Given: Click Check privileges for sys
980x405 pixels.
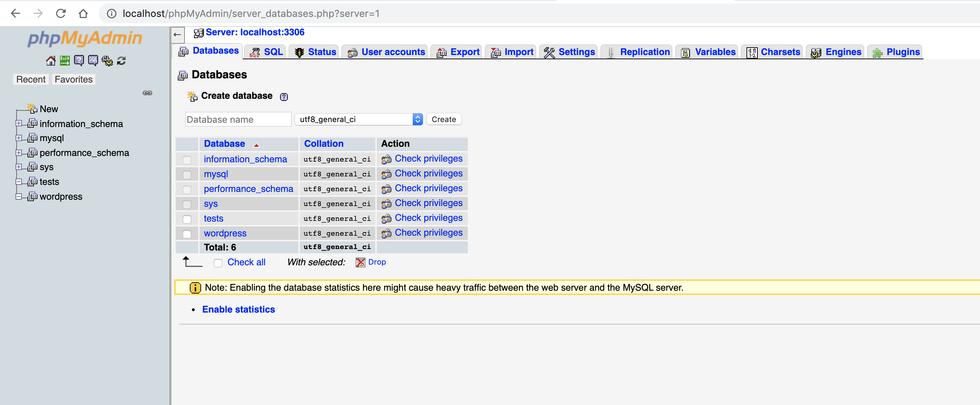Looking at the screenshot, I should coord(428,203).
